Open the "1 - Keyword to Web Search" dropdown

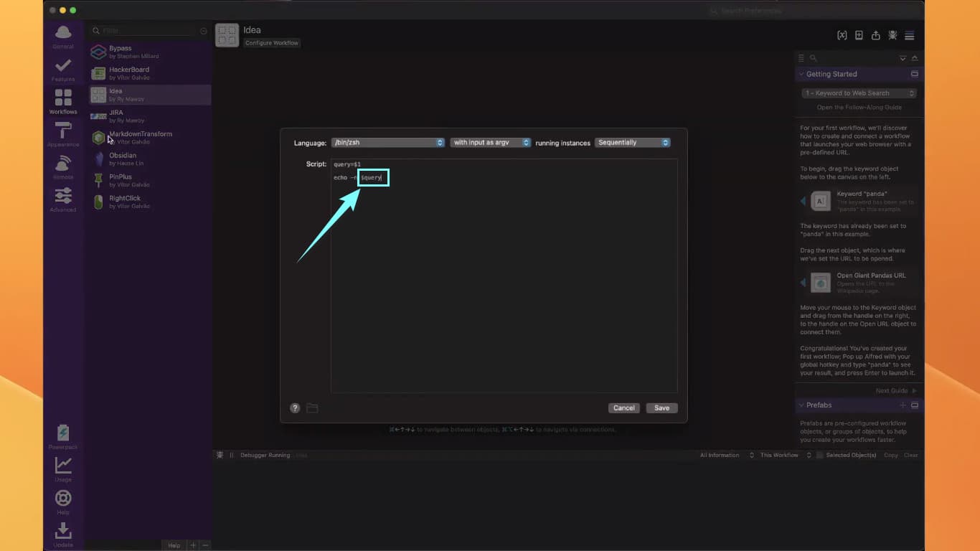click(x=859, y=93)
